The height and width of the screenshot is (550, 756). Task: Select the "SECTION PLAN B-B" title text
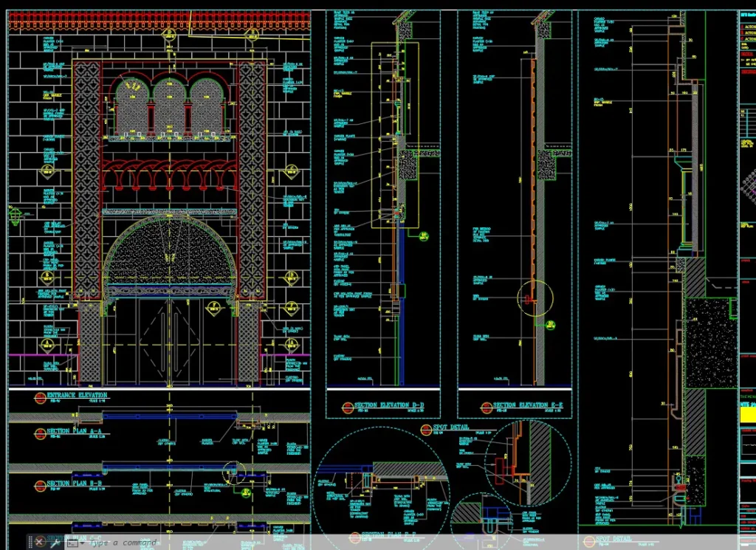coord(74,483)
